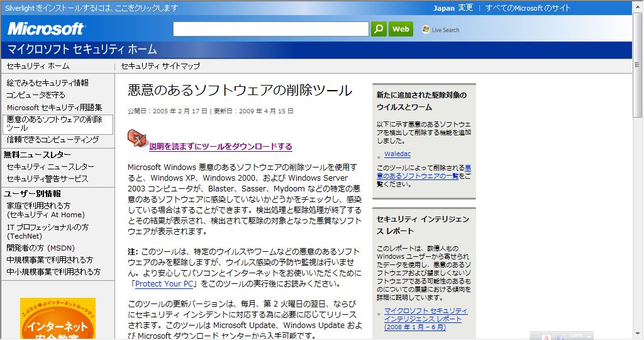Image resolution: width=644 pixels, height=340 pixels.
Task: Open the Japan 変更 region link
Action: tap(453, 8)
